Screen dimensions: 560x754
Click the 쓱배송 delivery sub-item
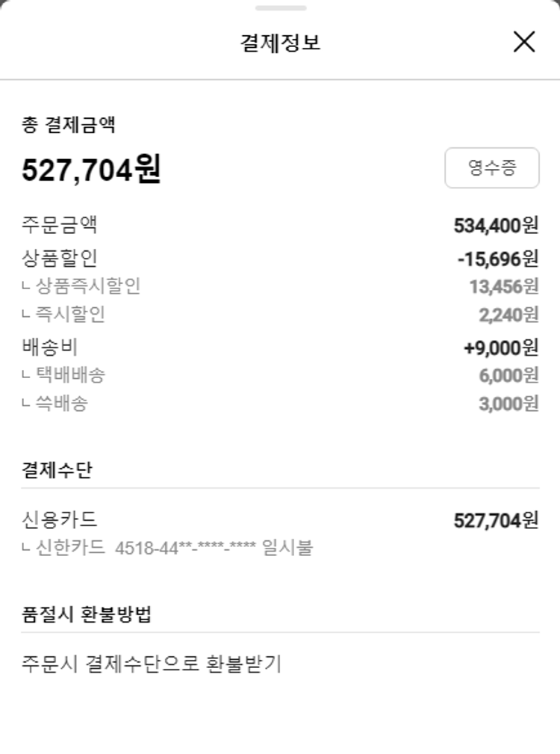[x=60, y=404]
